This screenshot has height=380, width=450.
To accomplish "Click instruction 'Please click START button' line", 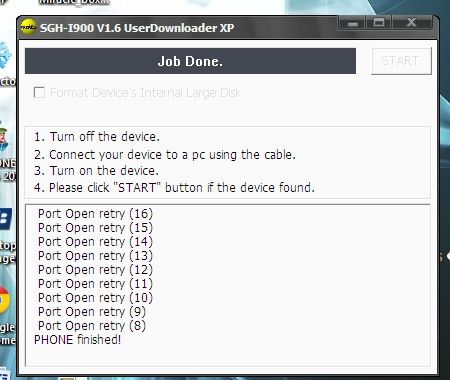I will click(x=174, y=187).
